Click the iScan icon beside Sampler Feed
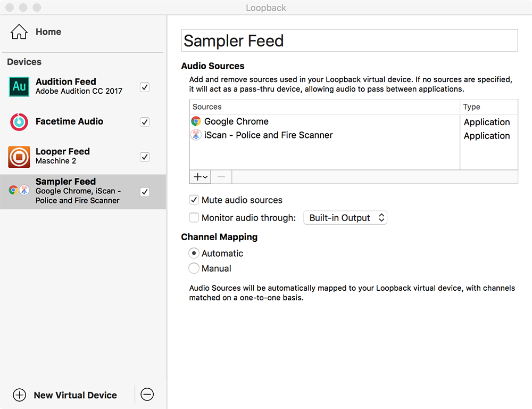Image resolution: width=532 pixels, height=409 pixels. [24, 190]
